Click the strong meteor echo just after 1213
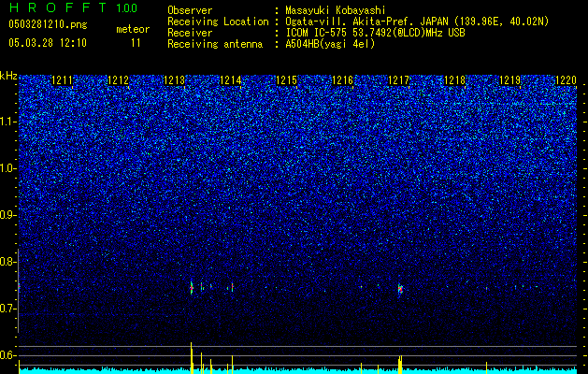The image size is (588, 374). (x=192, y=288)
